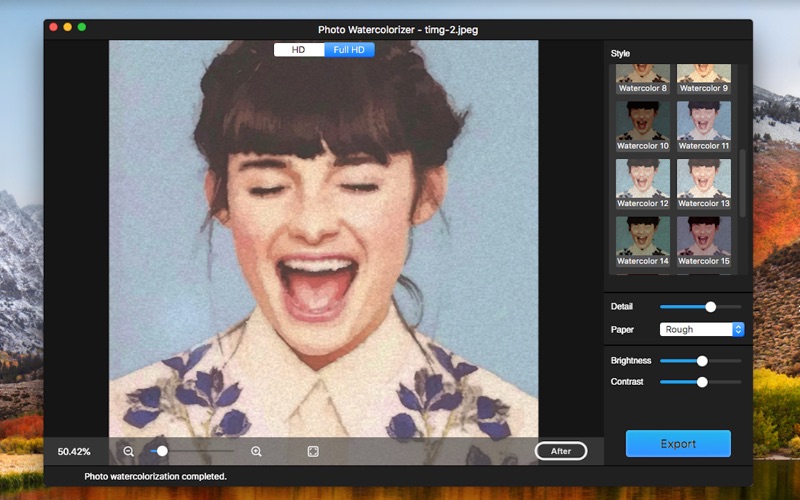
Task: Click the zoom out magnifier icon
Action: click(x=129, y=451)
